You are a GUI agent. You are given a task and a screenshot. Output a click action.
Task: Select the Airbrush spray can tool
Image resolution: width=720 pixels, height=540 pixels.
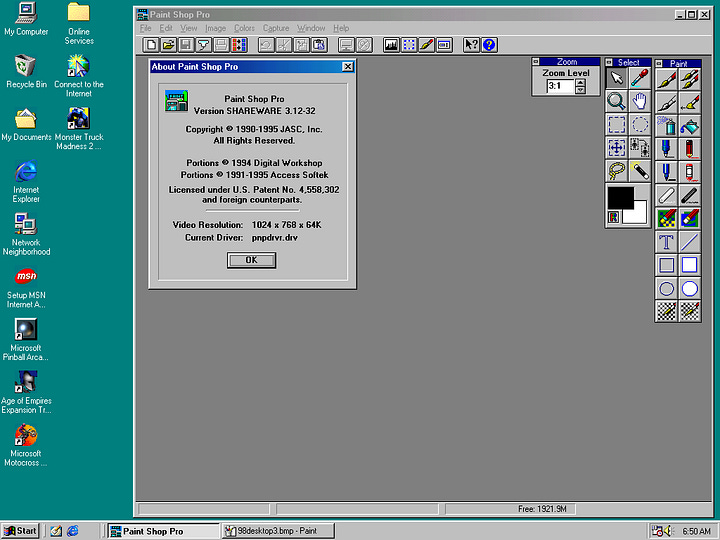pyautogui.click(x=666, y=126)
